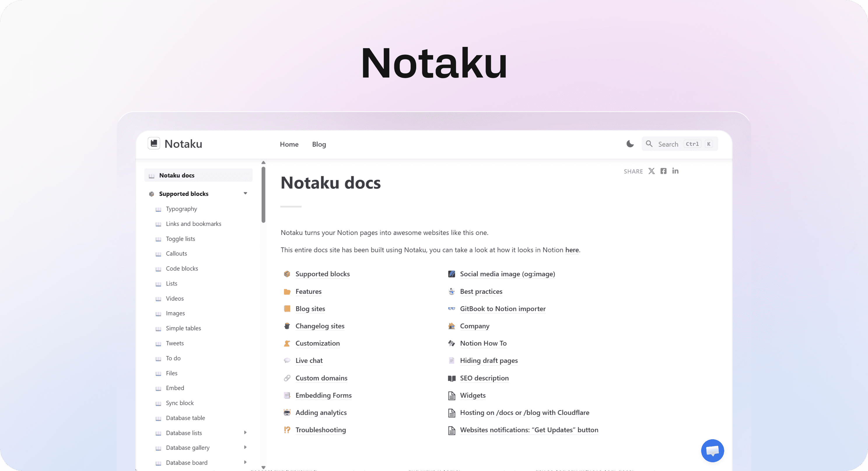Image resolution: width=868 pixels, height=471 pixels.
Task: Click the sidebar scrollbar thumb
Action: pos(263,195)
